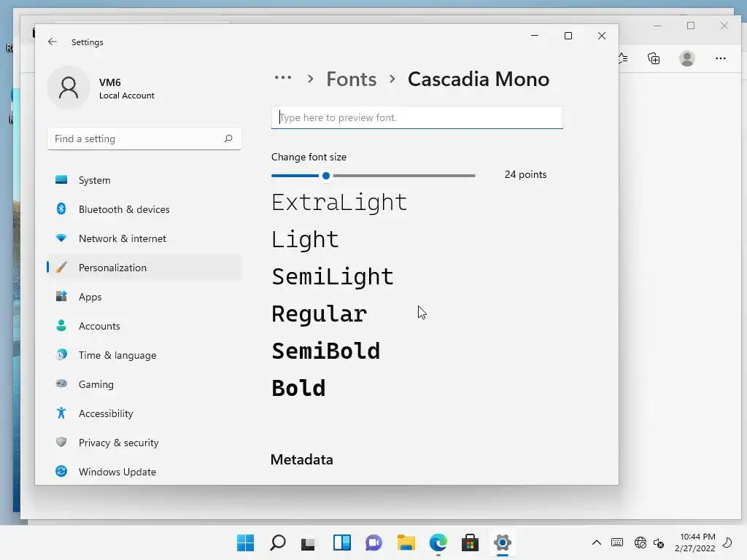
Task: Expand the breadcrumb ellipsis menu
Action: (x=283, y=77)
